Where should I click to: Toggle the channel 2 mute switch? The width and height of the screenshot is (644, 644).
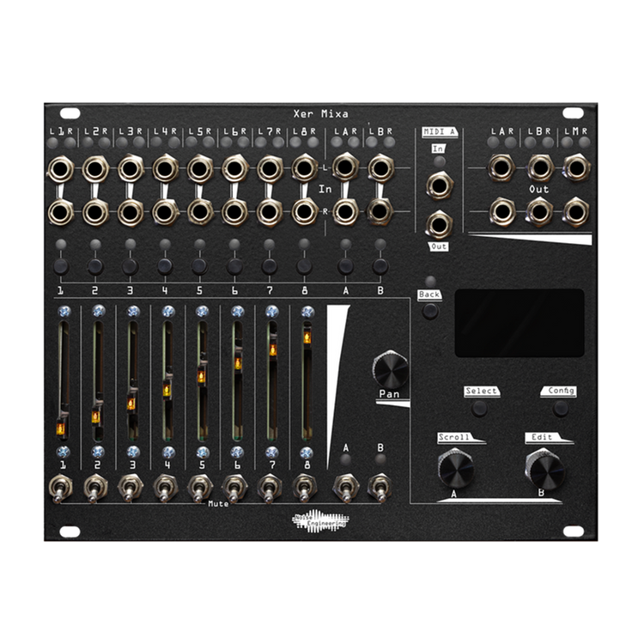click(x=95, y=488)
